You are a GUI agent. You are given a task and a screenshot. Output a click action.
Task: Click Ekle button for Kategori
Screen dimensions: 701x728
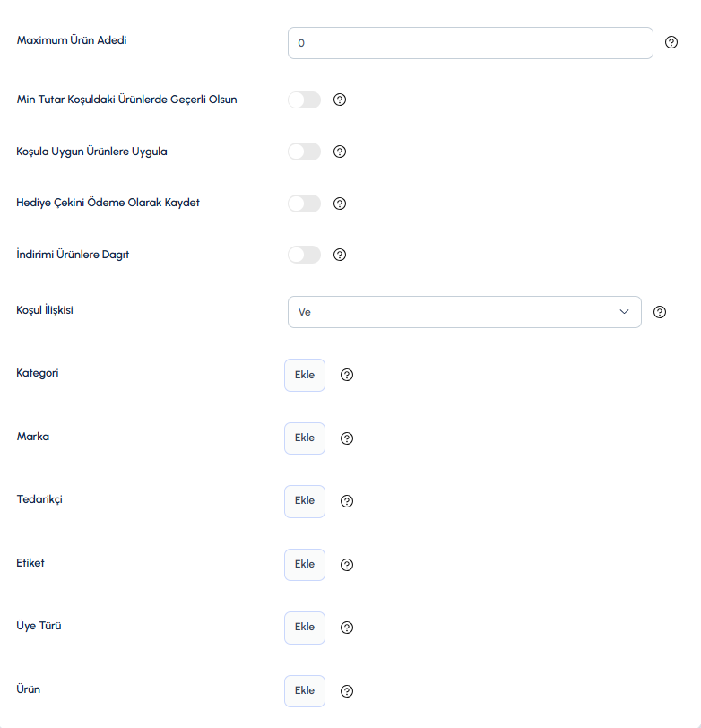[x=305, y=375]
